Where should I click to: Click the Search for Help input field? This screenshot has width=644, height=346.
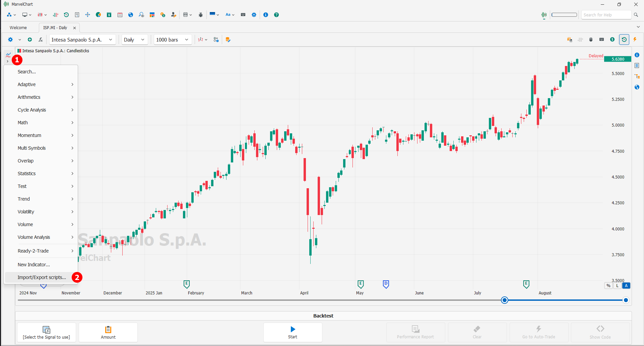pos(606,15)
